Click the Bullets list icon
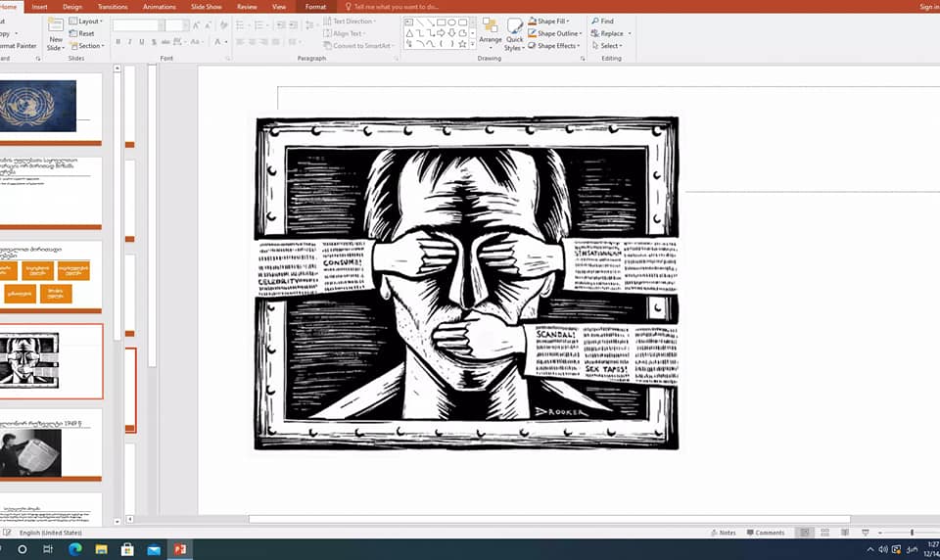 pyautogui.click(x=241, y=25)
